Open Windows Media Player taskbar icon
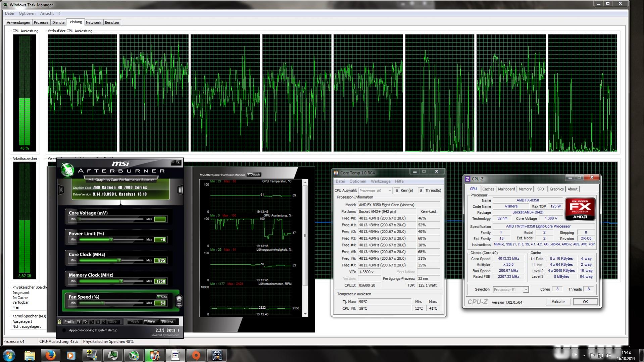This screenshot has width=644, height=362. pyautogui.click(x=71, y=355)
